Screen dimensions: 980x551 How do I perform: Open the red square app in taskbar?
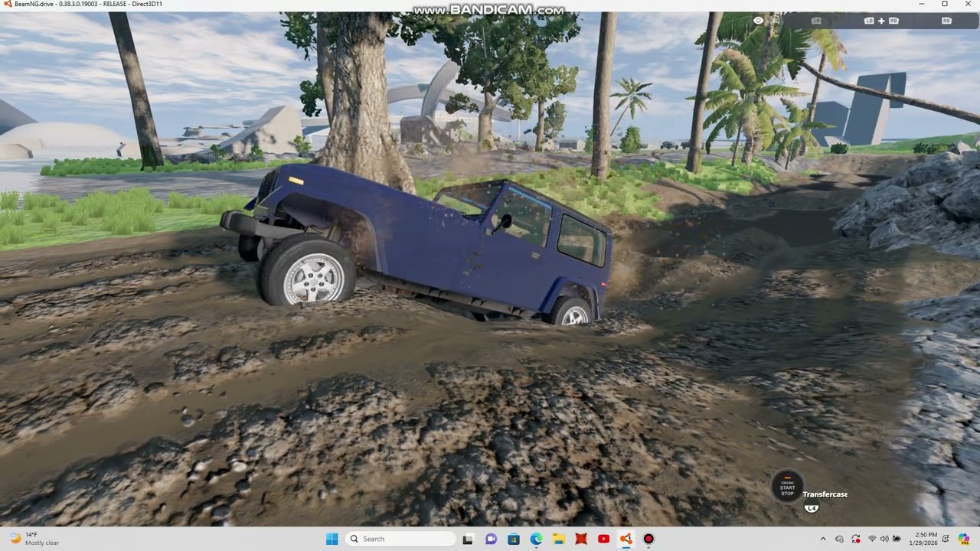coord(581,539)
